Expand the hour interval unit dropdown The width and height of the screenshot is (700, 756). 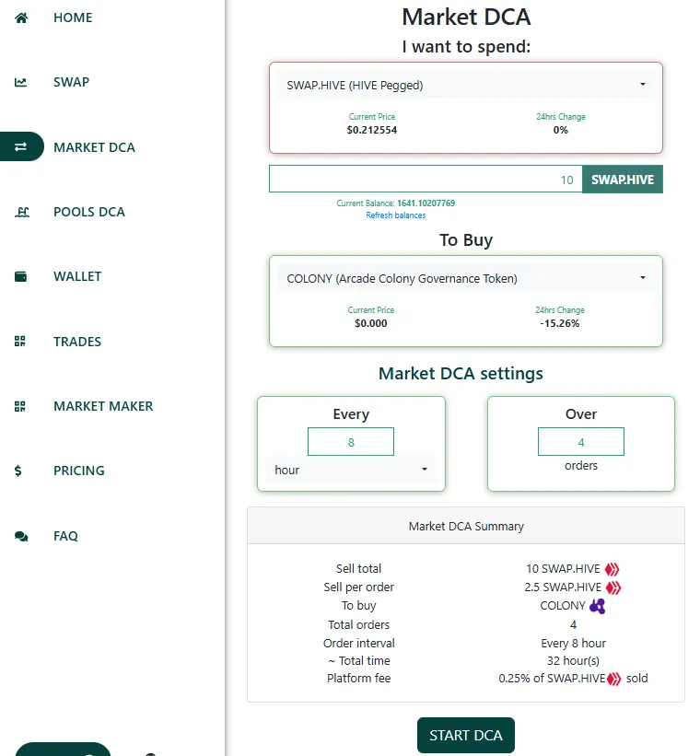point(351,470)
